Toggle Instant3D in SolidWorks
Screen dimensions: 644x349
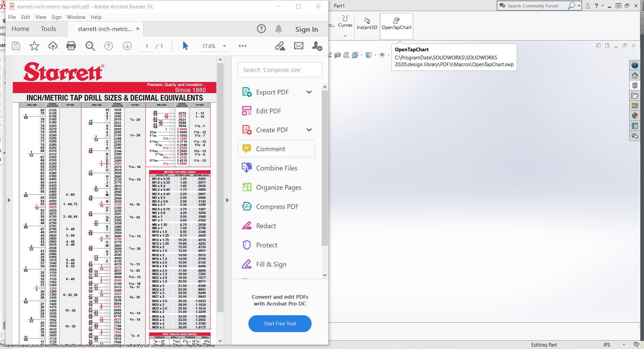click(x=367, y=24)
